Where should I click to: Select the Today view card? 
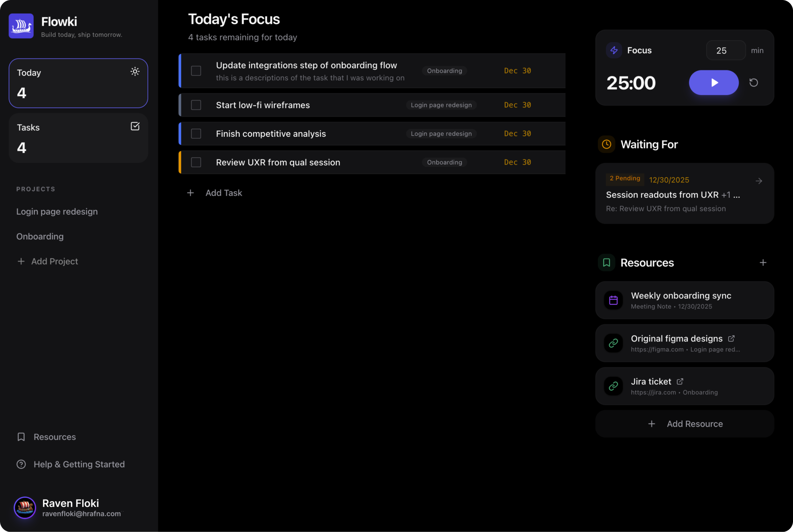[78, 83]
